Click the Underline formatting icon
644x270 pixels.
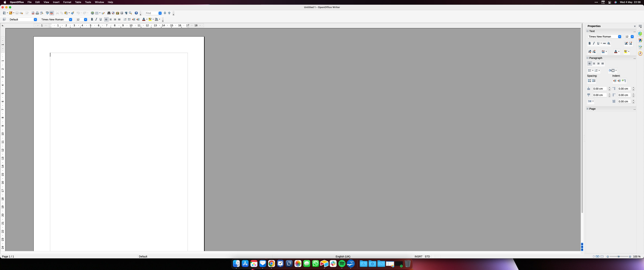pyautogui.click(x=101, y=19)
